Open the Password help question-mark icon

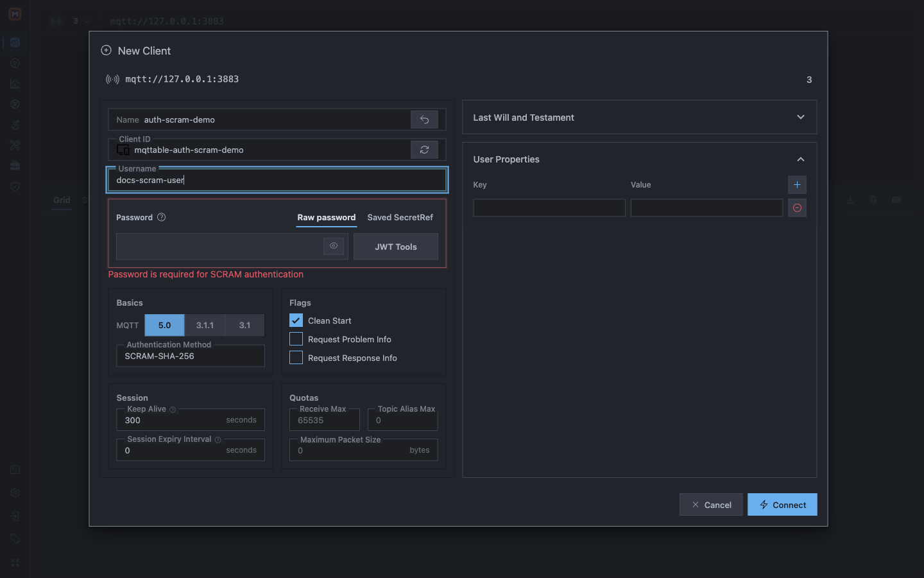pyautogui.click(x=162, y=217)
